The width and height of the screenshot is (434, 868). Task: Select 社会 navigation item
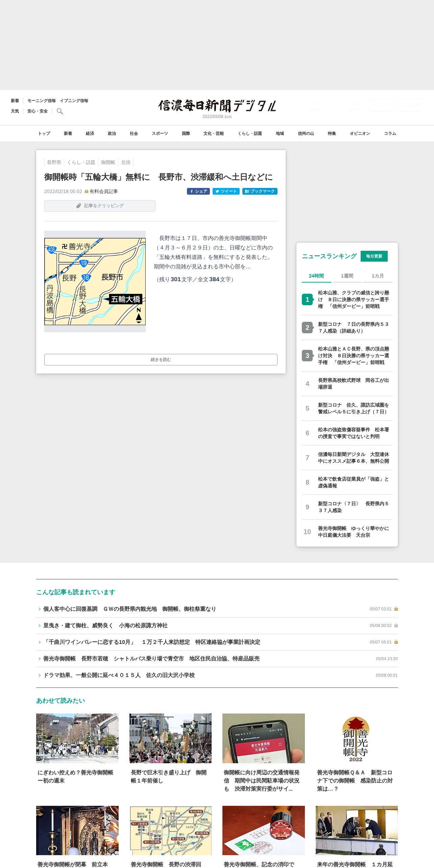pos(134,134)
